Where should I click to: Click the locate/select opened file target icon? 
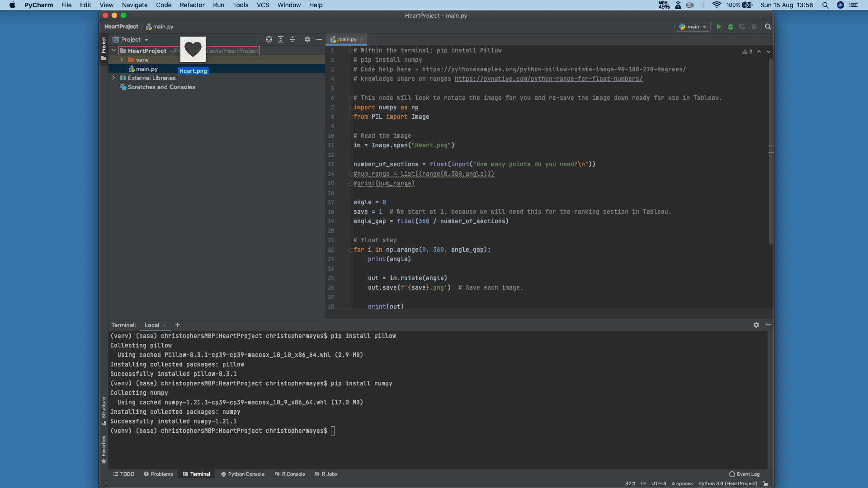click(x=269, y=40)
